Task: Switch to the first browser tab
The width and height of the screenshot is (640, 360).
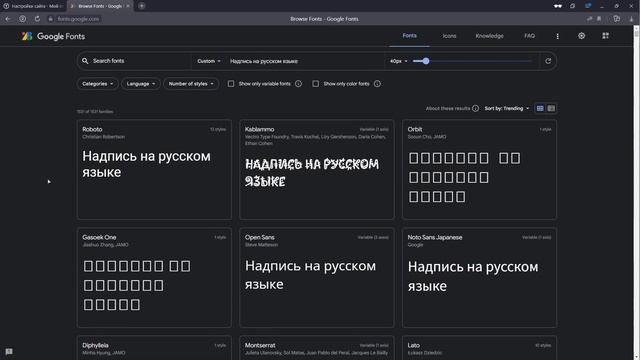Action: [33, 6]
